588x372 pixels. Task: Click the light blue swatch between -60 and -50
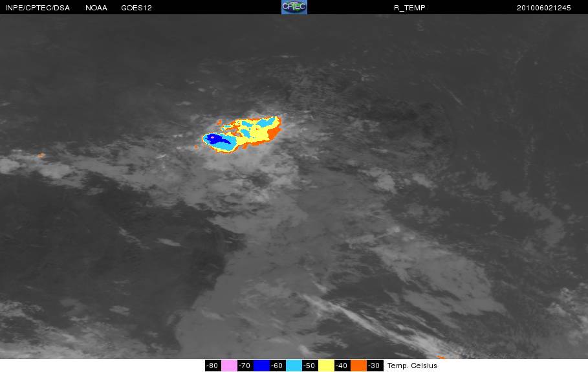(294, 366)
